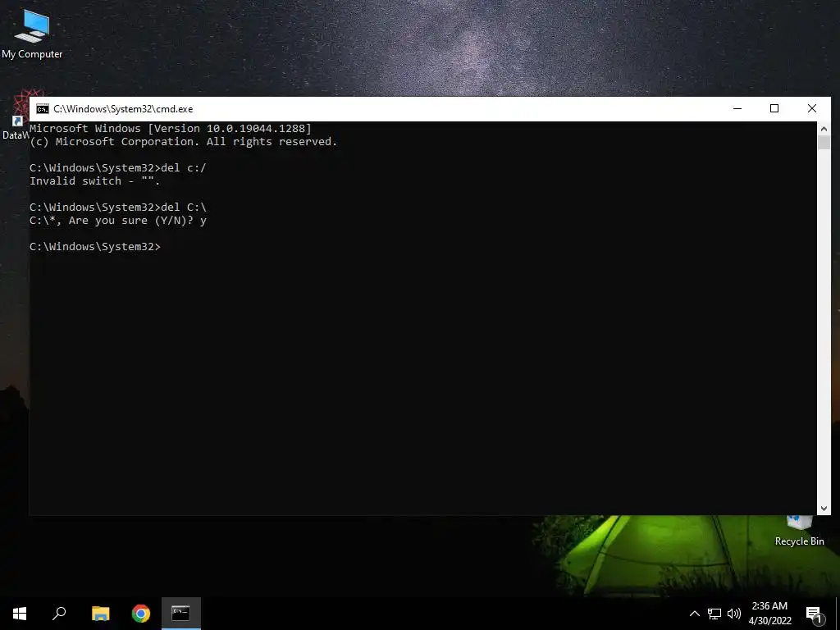840x630 pixels.
Task: Click the 'Invalid switch' error line
Action: click(x=95, y=181)
